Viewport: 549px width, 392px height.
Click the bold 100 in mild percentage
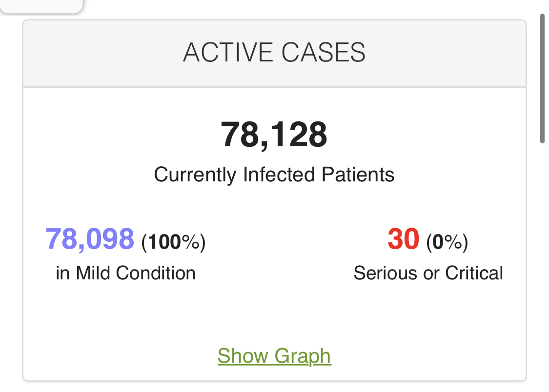pyautogui.click(x=164, y=242)
